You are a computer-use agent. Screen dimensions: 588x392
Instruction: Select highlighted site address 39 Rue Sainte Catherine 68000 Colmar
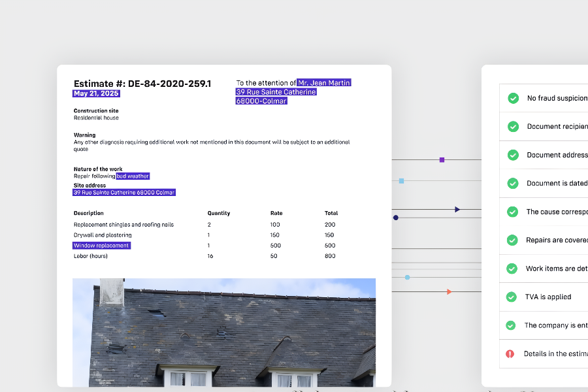point(124,193)
